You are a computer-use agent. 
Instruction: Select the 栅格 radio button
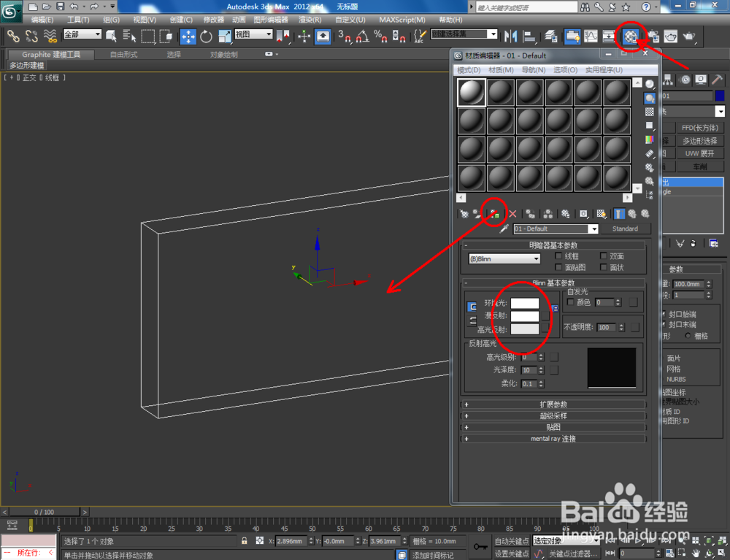point(688,336)
